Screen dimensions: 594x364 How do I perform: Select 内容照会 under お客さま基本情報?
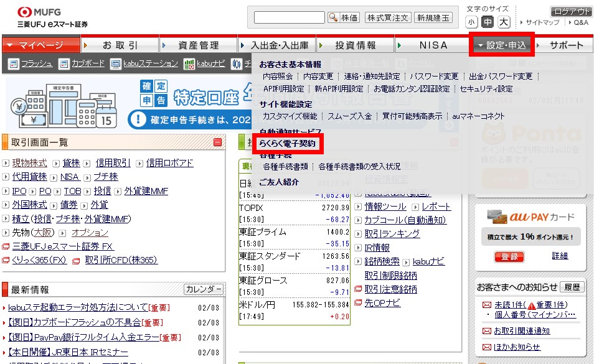tap(278, 77)
